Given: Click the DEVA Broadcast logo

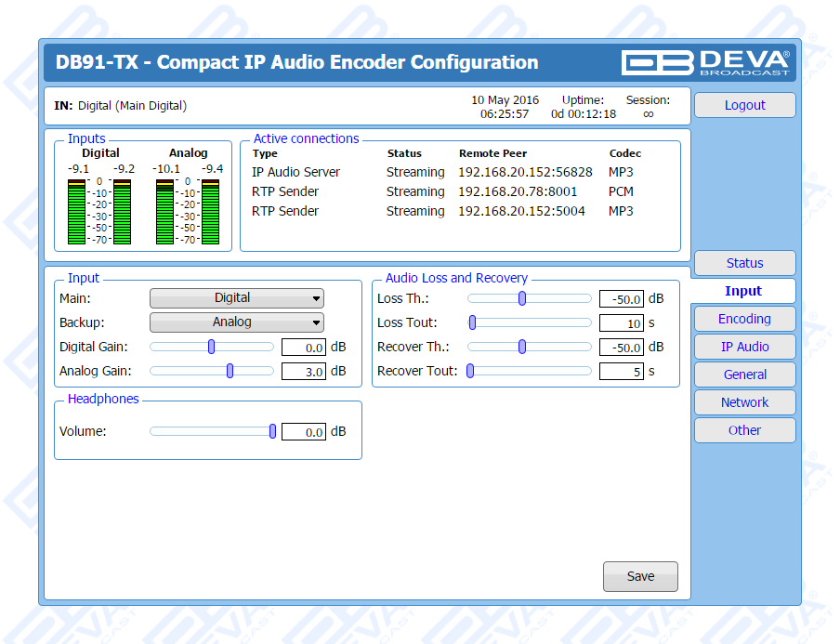Looking at the screenshot, I should click(706, 62).
